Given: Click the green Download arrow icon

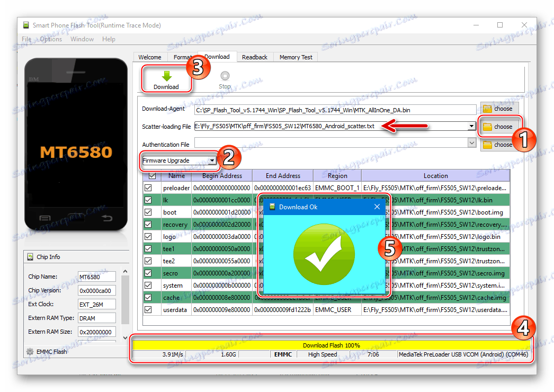Looking at the screenshot, I should click(166, 76).
